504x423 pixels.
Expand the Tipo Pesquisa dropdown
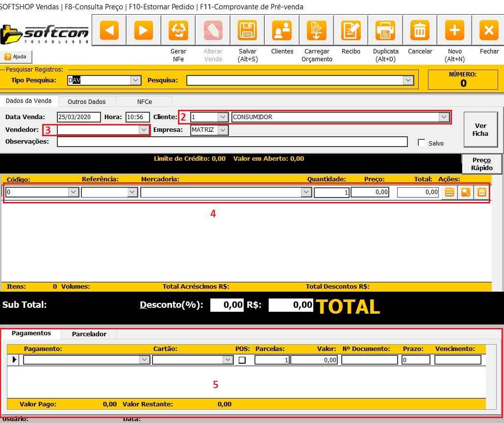[136, 80]
